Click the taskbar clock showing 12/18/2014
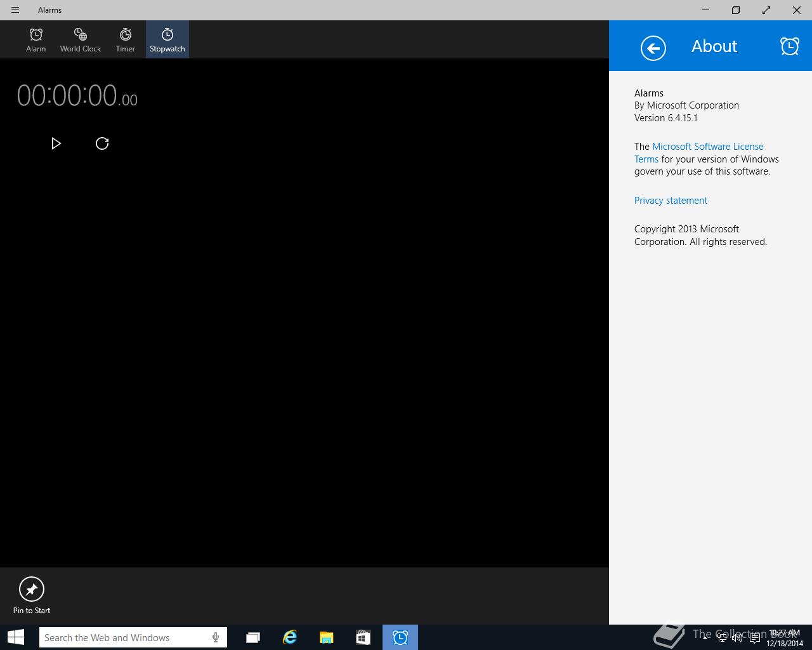The image size is (812, 650). 785,638
